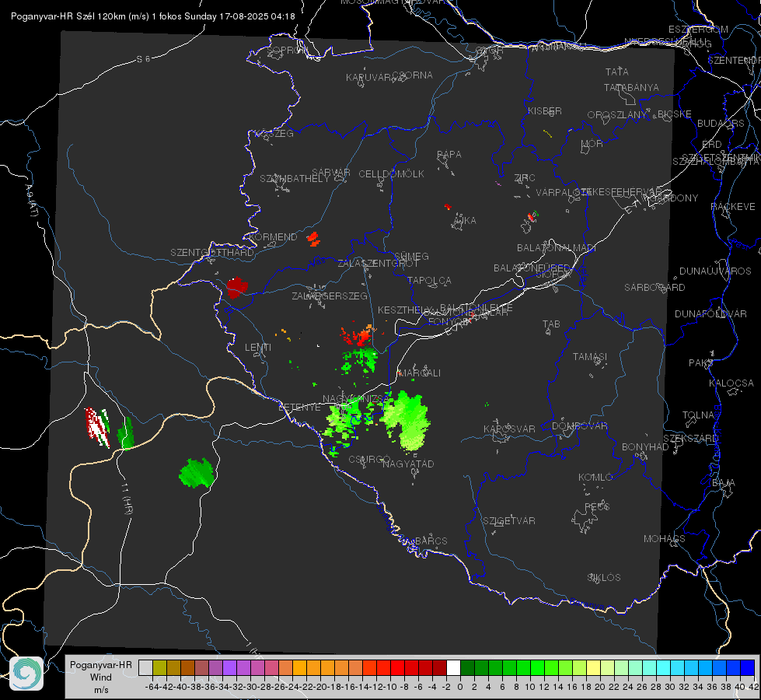
Task: Click the KAPUVÁR city label
Action: click(369, 77)
